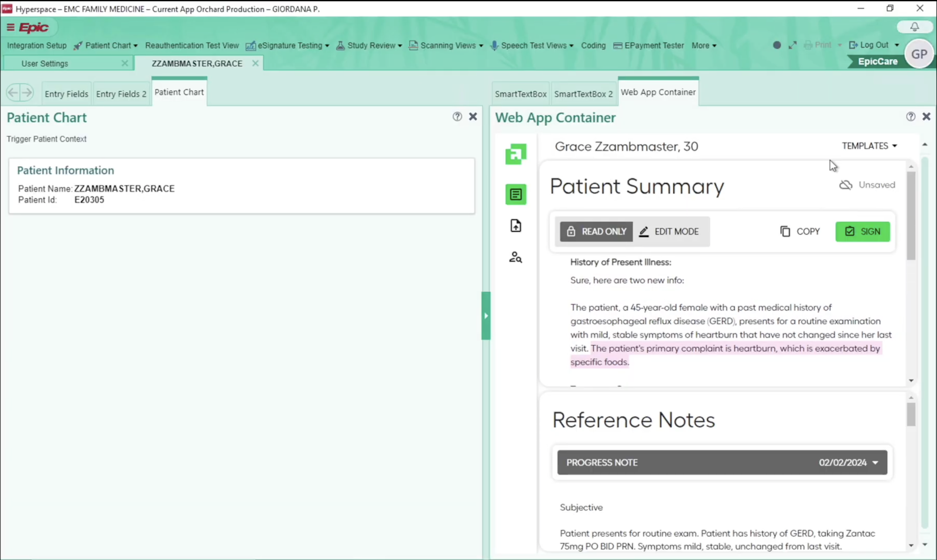The width and height of the screenshot is (937, 560).
Task: Switch to the SmartTextBox tab
Action: (521, 94)
